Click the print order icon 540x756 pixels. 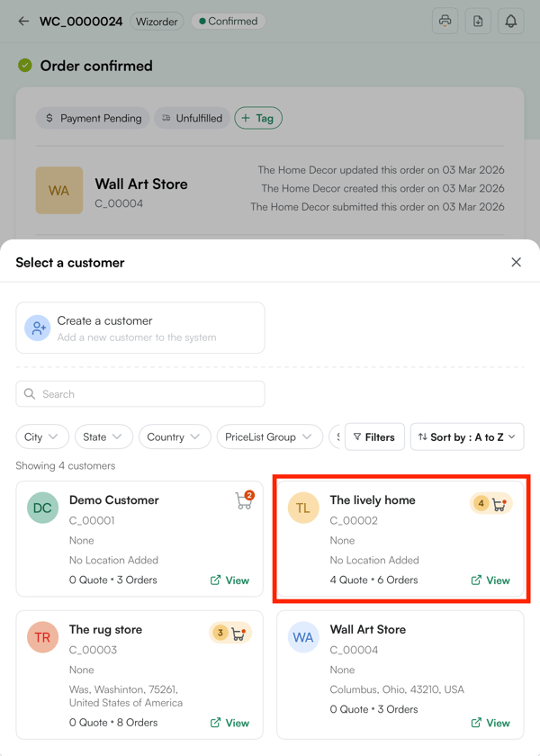click(x=445, y=21)
